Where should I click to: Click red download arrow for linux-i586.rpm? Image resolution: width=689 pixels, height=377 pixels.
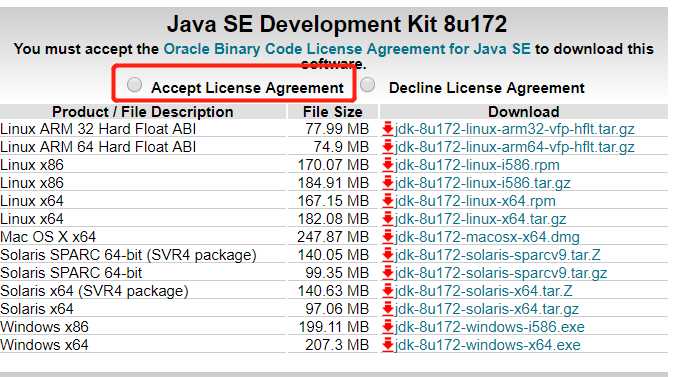tap(388, 165)
